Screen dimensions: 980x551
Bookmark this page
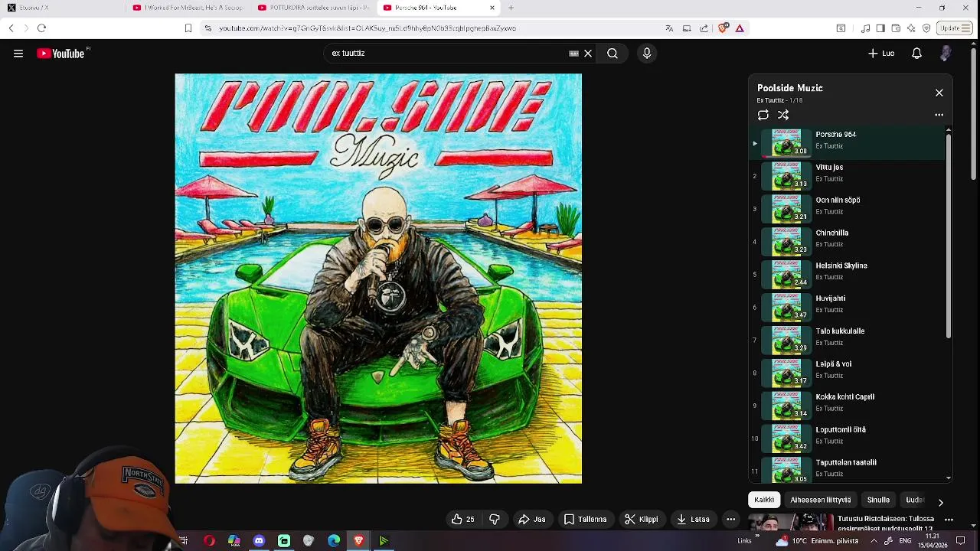pos(188,28)
